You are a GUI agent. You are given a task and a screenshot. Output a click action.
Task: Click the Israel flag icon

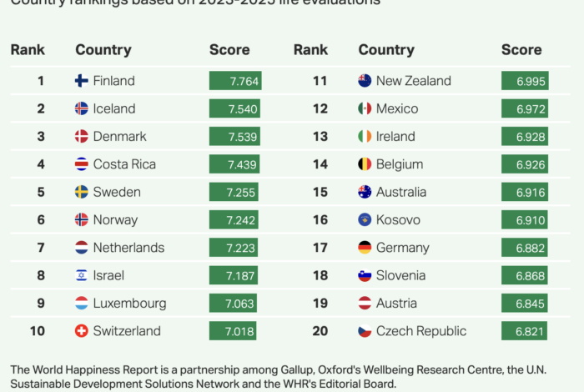pyautogui.click(x=82, y=275)
